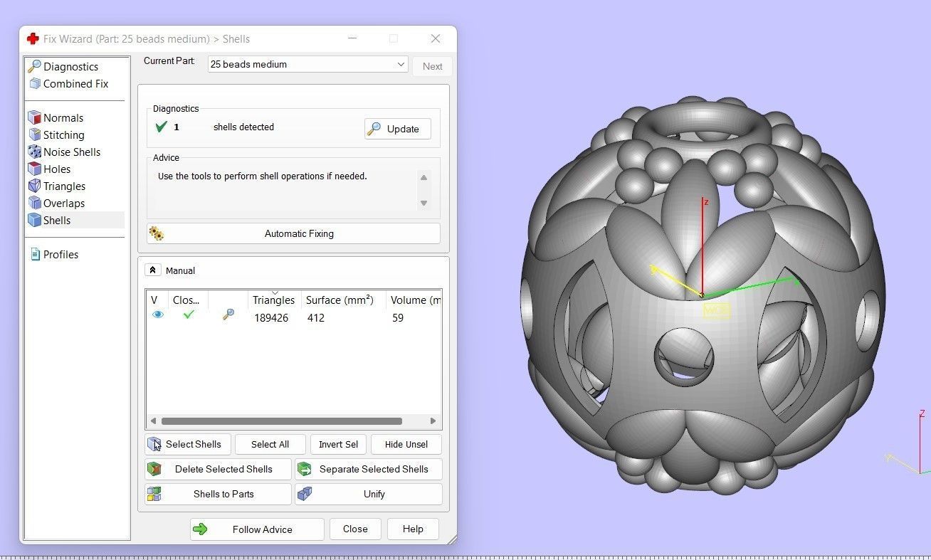Screen dimensions: 931x560
Task: Click the green Closed checkmark in shell row
Action: [188, 315]
